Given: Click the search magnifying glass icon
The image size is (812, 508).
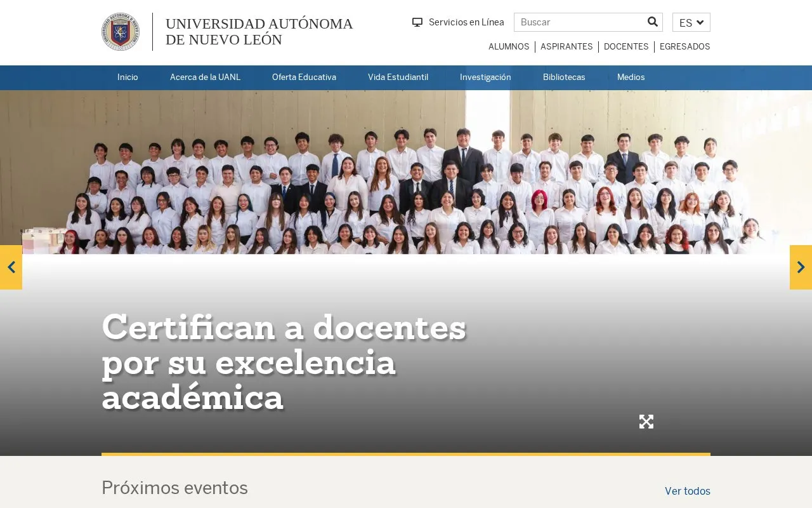Looking at the screenshot, I should coord(653,22).
